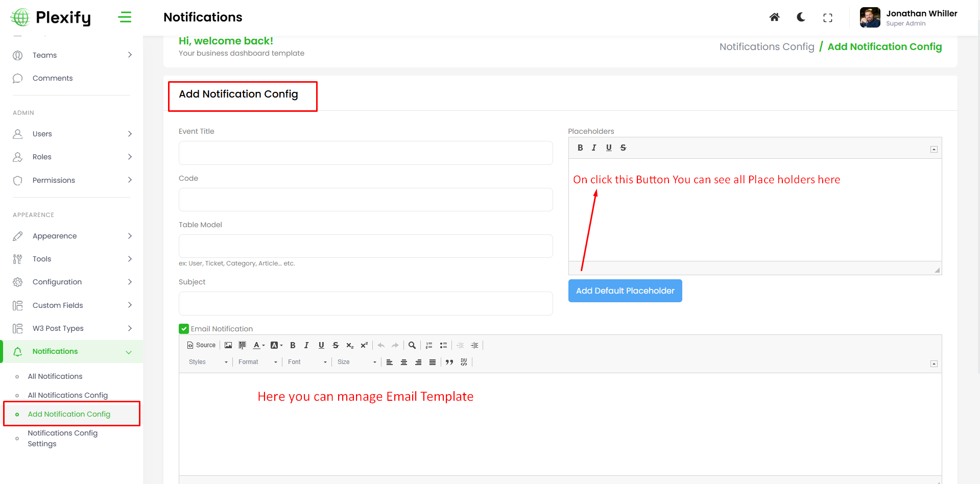This screenshot has height=484, width=980.
Task: Open the Font dropdown in email editor
Action: (x=307, y=362)
